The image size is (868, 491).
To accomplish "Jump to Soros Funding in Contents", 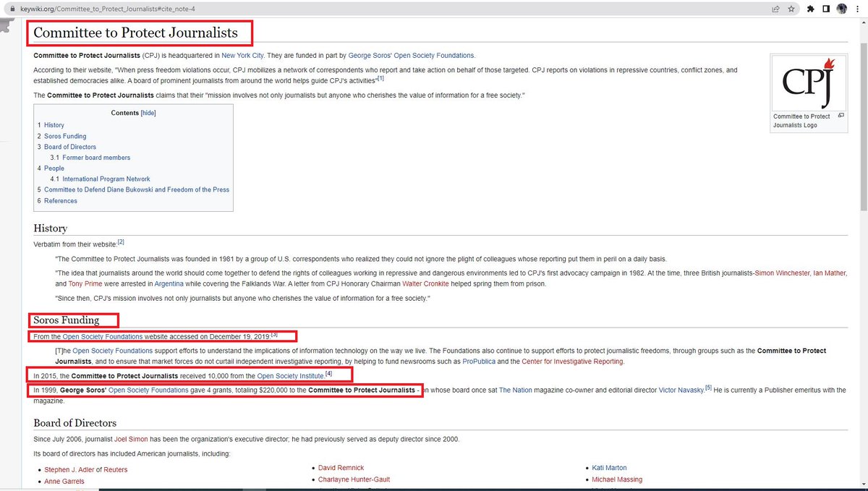I will click(65, 136).
